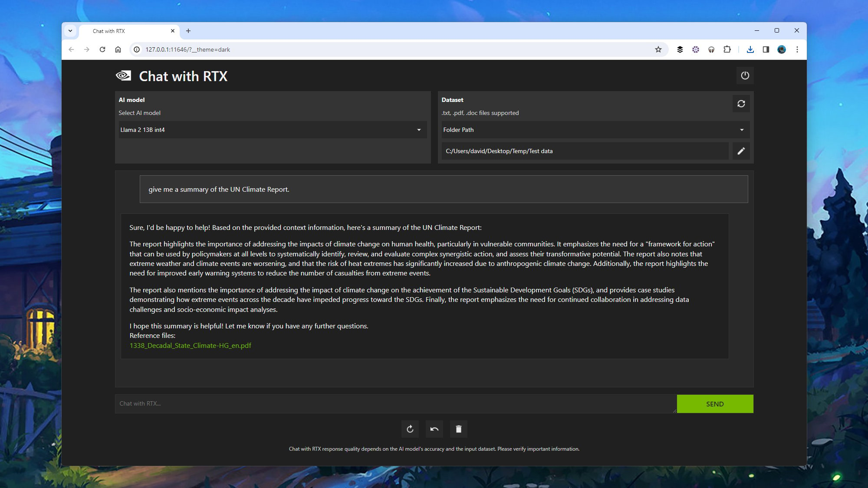Click the 'AI model' heading
The image size is (868, 488).
pyautogui.click(x=132, y=100)
